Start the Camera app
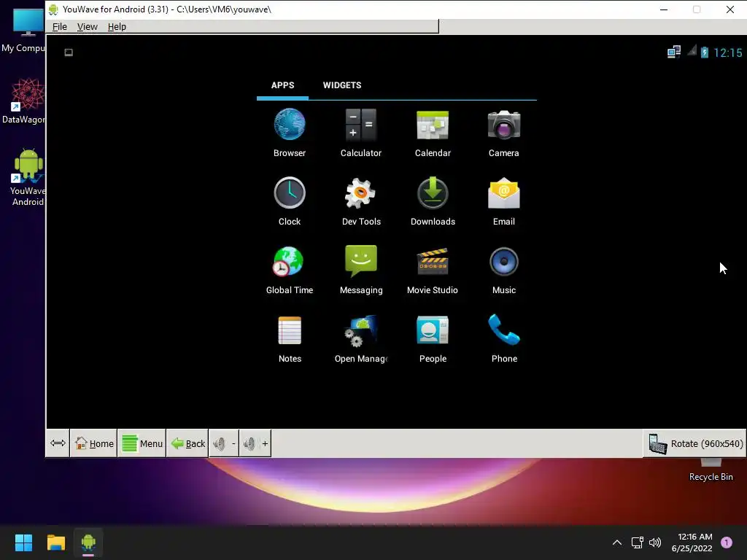This screenshot has height=560, width=747. [x=503, y=133]
